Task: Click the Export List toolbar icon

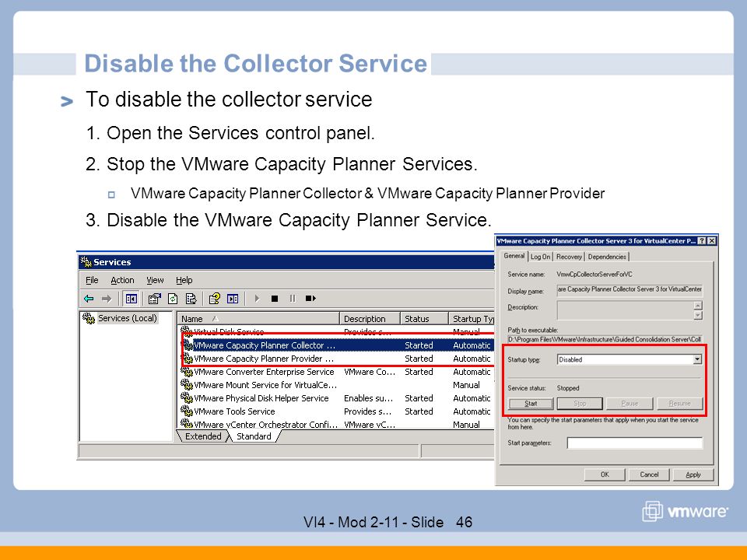Action: coord(191,299)
